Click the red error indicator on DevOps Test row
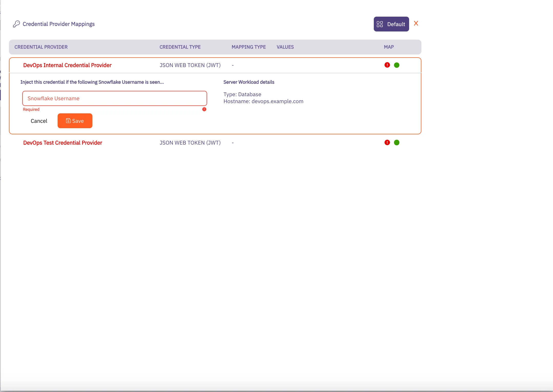Viewport: 553px width, 392px height. click(387, 142)
